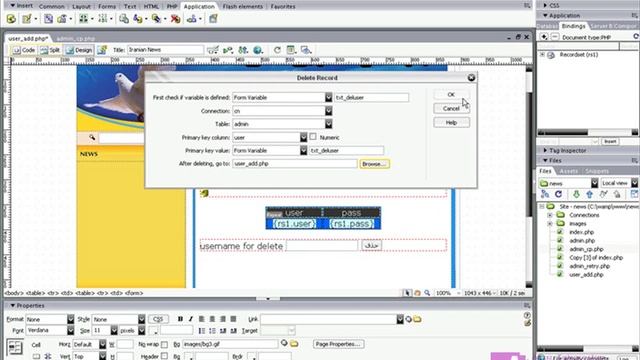Click the Put Files blue up arrow
This screenshot has height=360, width=640.
coord(589,194)
